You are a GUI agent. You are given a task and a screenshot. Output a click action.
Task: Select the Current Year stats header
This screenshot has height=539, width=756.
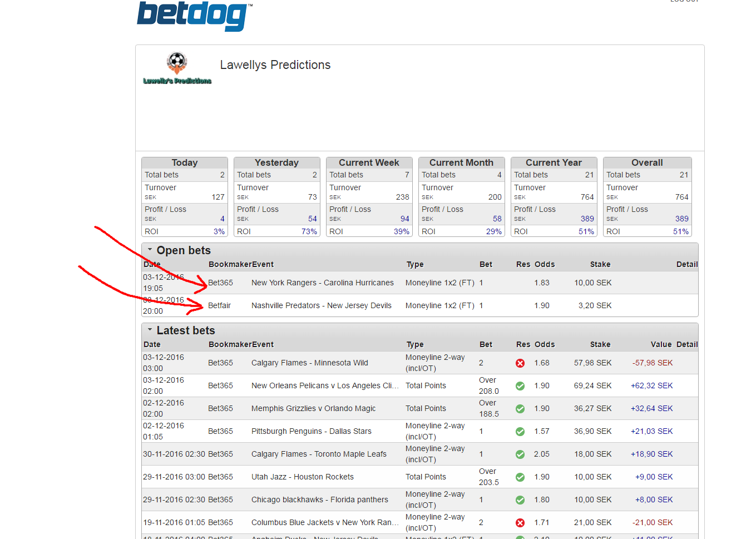[554, 162]
